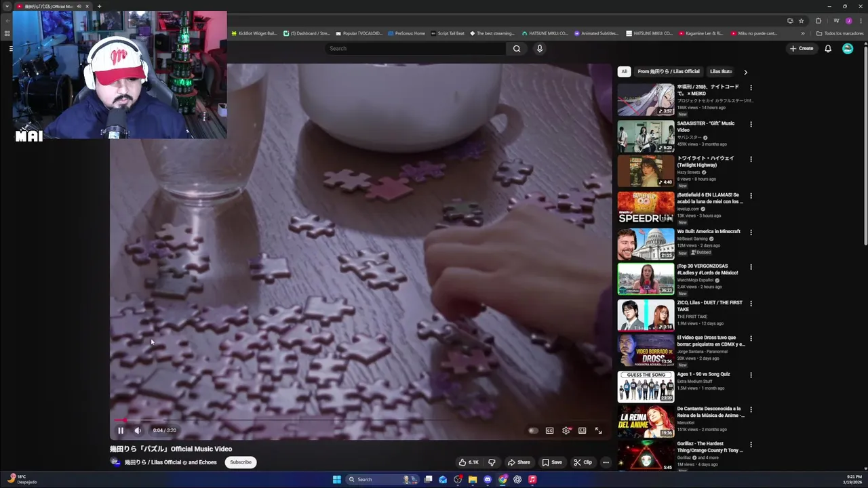Screen dimensions: 868x488
Task: Open ZICO, Lilas DUET video thumbnail
Action: (646, 315)
